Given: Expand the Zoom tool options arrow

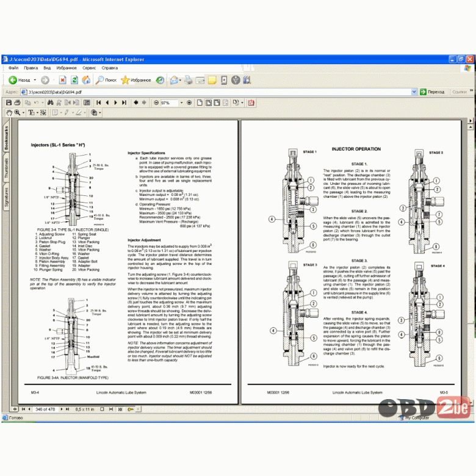Looking at the screenshot, I should coord(23,113).
